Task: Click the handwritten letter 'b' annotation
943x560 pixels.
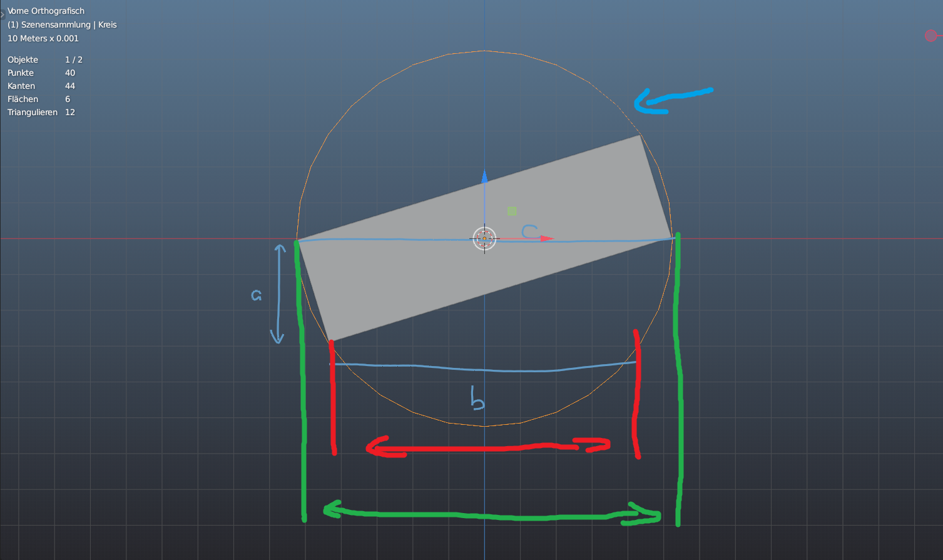Action: (x=477, y=399)
